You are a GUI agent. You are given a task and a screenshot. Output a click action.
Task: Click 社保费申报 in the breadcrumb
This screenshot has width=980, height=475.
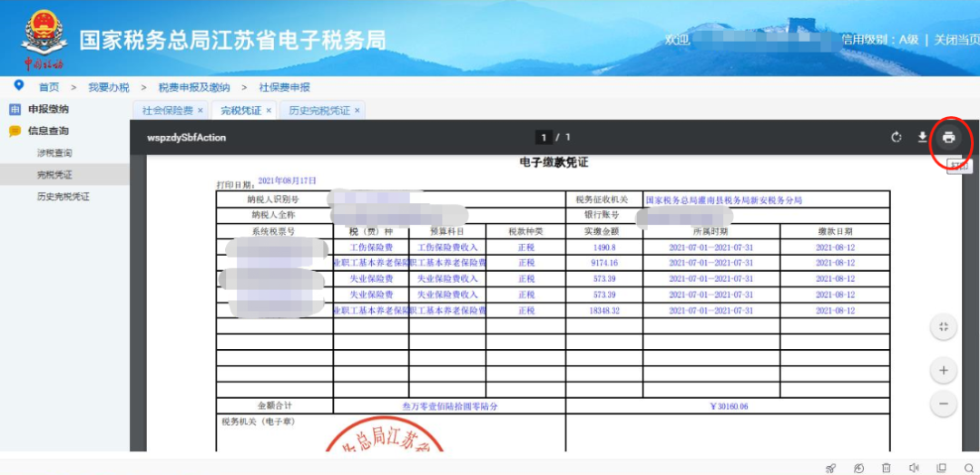[284, 87]
